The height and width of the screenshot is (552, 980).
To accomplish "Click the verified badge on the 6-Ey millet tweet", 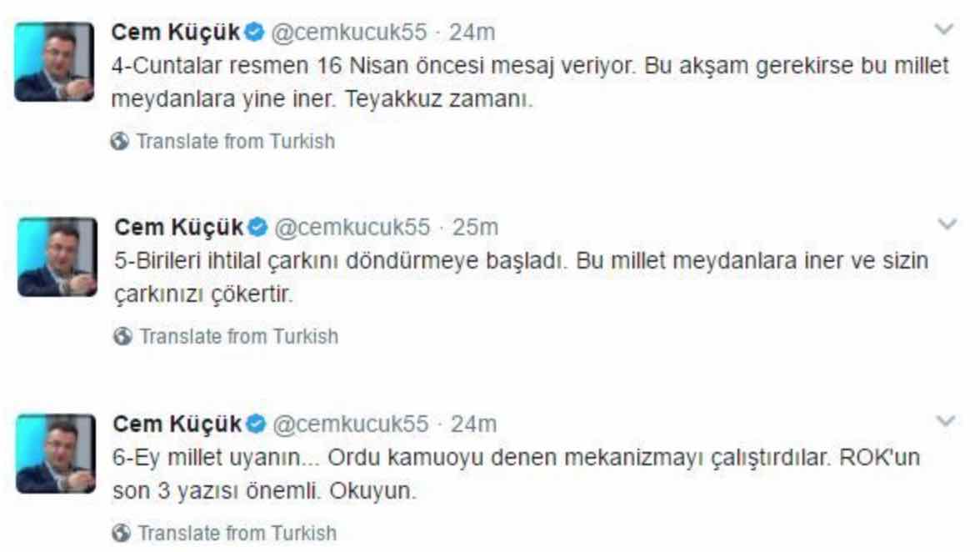I will click(257, 424).
